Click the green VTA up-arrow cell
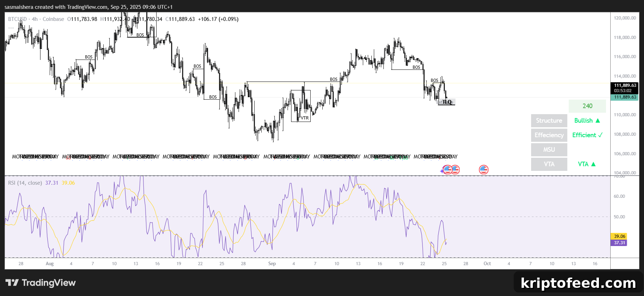 click(587, 164)
